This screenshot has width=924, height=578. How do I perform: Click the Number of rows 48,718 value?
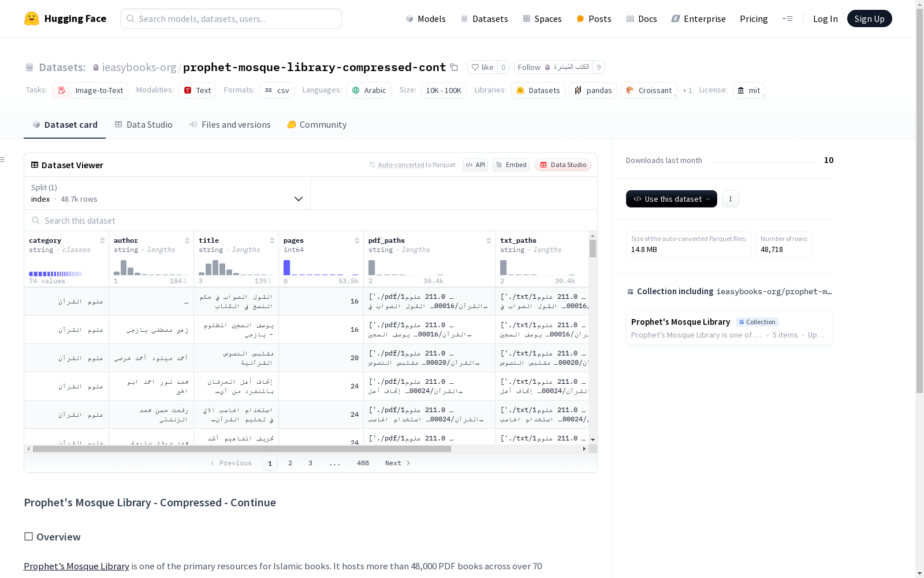772,250
